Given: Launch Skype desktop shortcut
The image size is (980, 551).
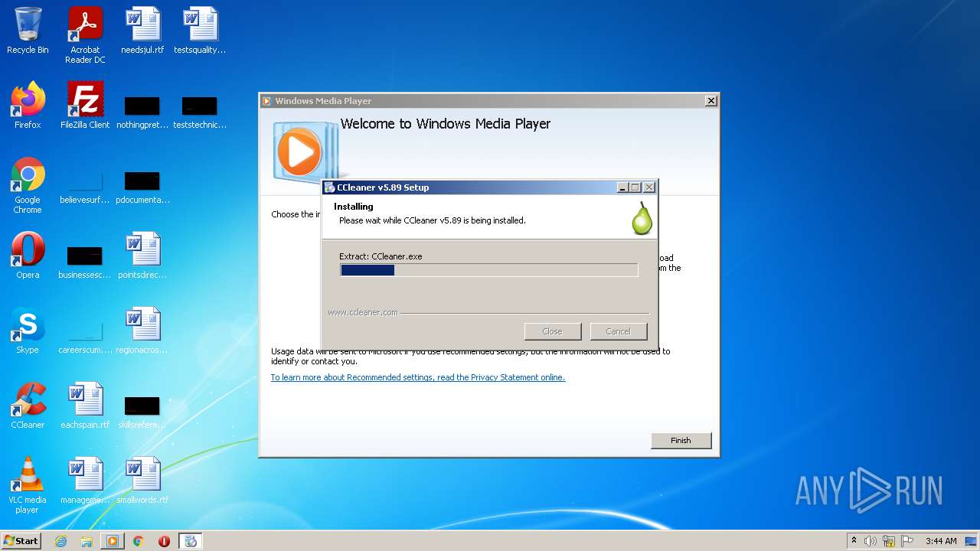Looking at the screenshot, I should coord(28,331).
